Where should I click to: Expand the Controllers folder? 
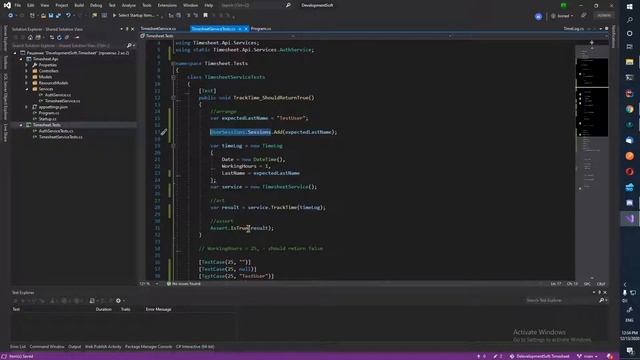pyautogui.click(x=27, y=71)
